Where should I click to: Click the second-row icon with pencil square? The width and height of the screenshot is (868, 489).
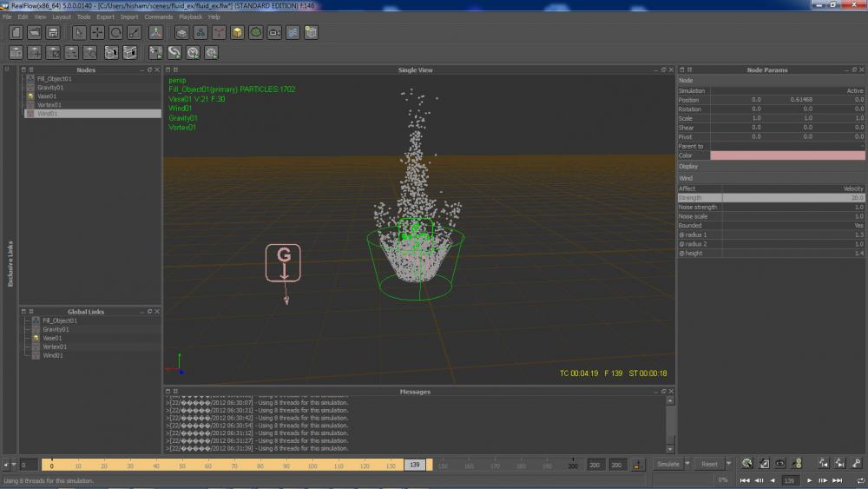53,53
